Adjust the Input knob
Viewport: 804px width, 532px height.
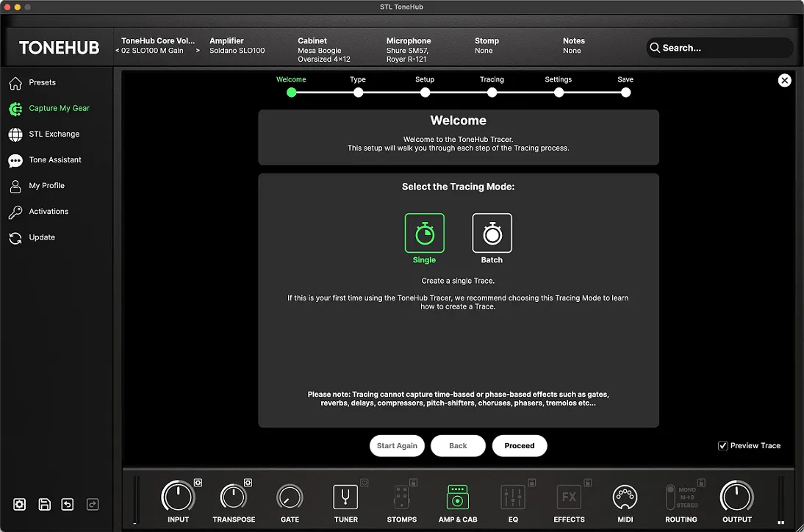(178, 497)
